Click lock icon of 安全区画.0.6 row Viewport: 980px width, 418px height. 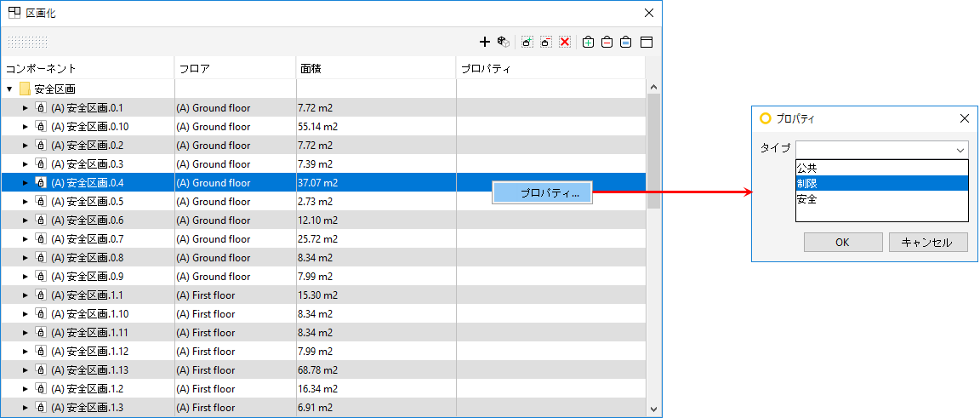click(41, 220)
